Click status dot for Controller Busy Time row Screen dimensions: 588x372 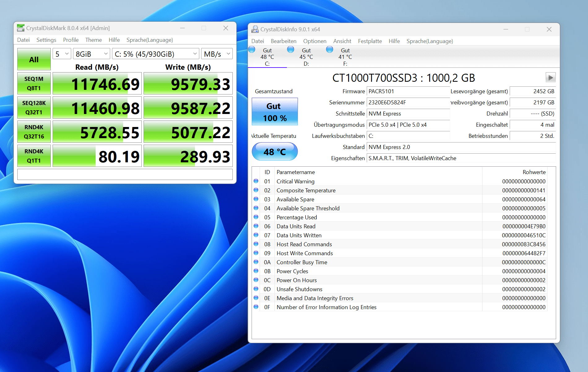pos(256,262)
